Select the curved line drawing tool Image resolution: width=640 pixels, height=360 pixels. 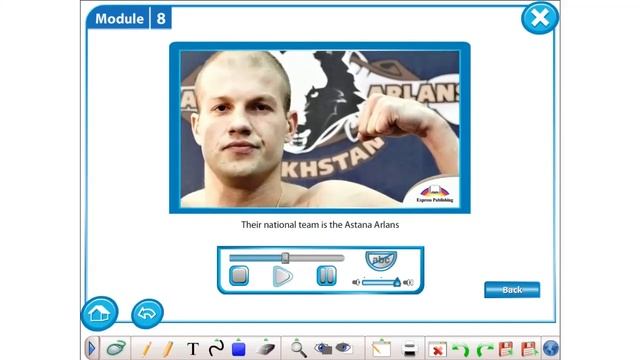click(x=216, y=348)
